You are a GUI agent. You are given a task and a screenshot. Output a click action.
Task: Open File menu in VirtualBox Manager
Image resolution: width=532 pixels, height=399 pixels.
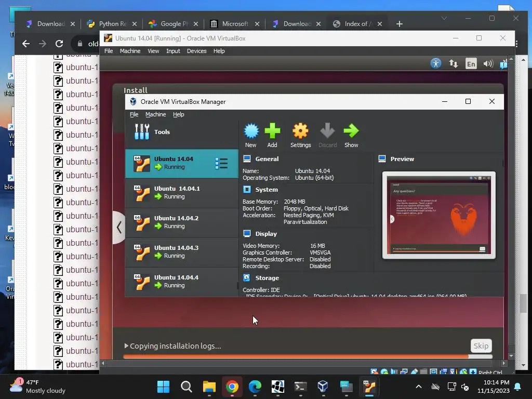[134, 114]
